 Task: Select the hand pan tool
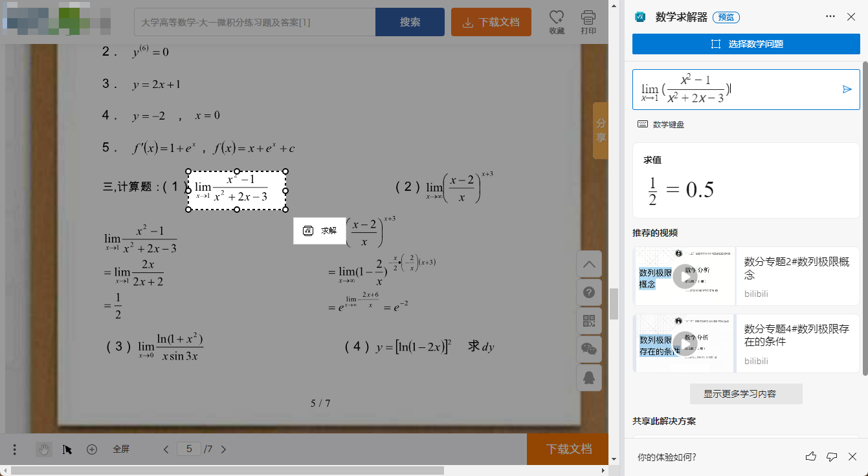[x=43, y=449]
